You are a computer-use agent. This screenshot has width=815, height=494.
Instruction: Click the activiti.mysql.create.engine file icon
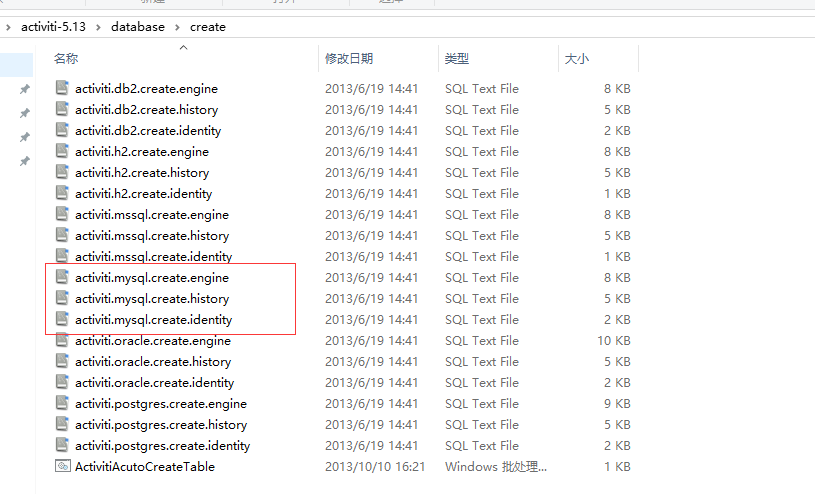(x=62, y=277)
